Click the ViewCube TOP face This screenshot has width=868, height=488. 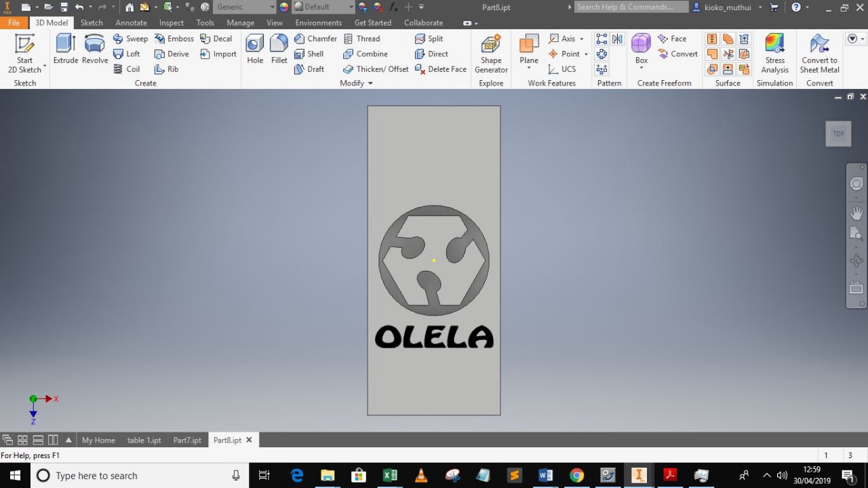coord(838,134)
